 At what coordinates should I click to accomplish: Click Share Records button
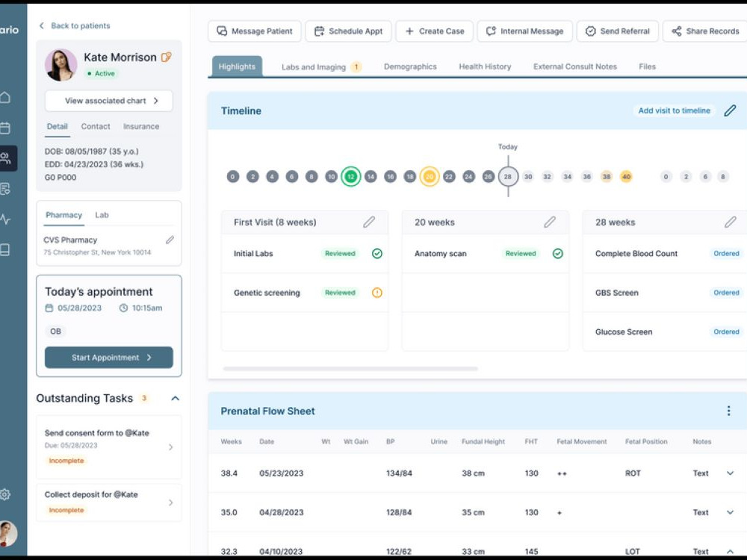click(706, 31)
